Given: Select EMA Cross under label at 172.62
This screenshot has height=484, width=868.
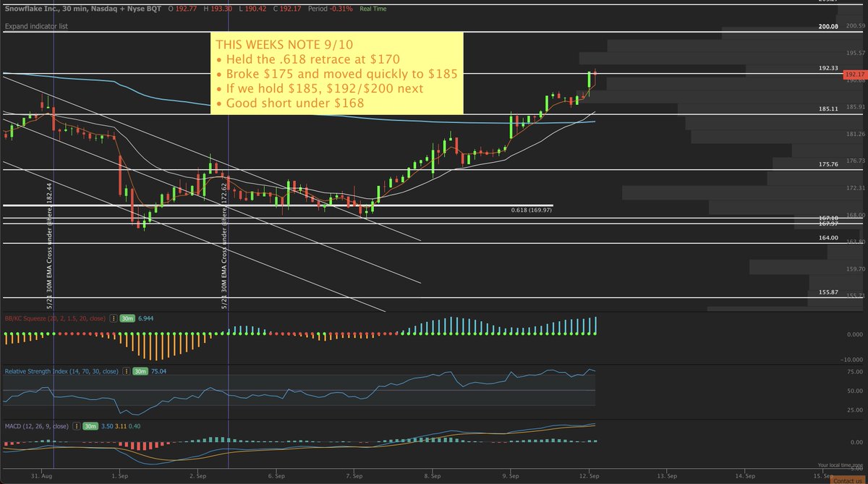Looking at the screenshot, I should [226, 246].
